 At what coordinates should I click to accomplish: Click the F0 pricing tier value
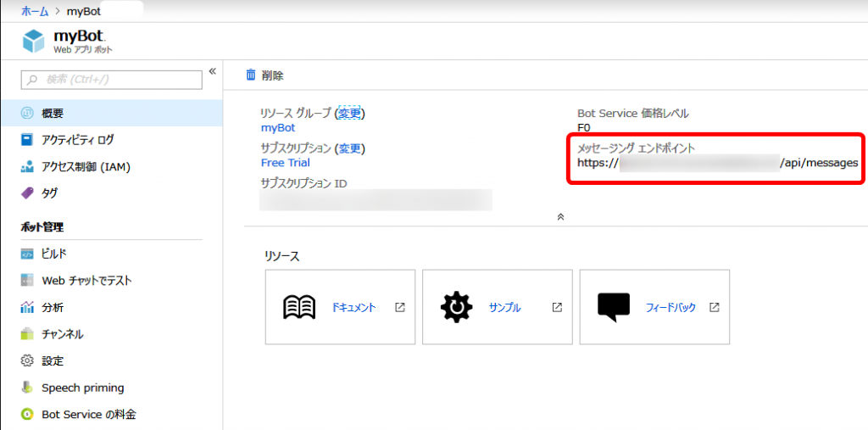pyautogui.click(x=584, y=128)
